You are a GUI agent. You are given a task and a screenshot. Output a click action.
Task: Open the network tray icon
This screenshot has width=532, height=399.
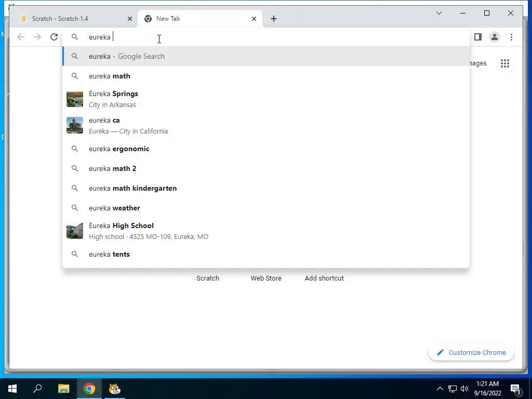coord(453,389)
